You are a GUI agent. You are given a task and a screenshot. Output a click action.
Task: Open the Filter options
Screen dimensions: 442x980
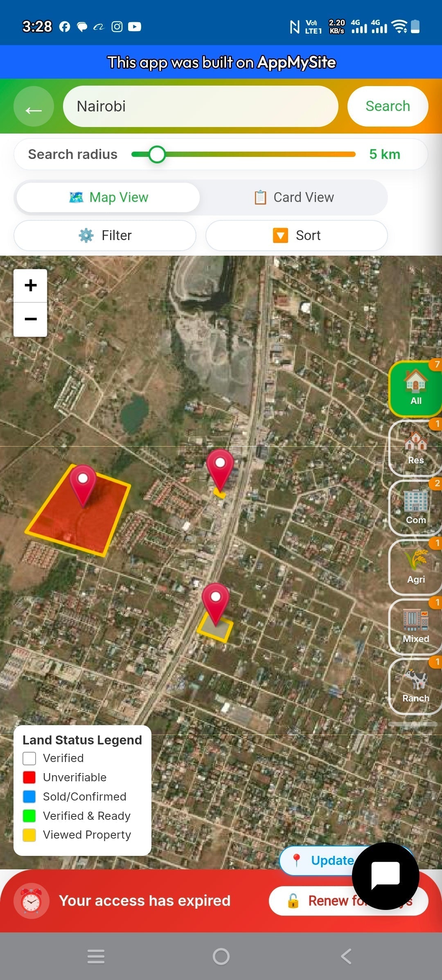click(x=105, y=236)
